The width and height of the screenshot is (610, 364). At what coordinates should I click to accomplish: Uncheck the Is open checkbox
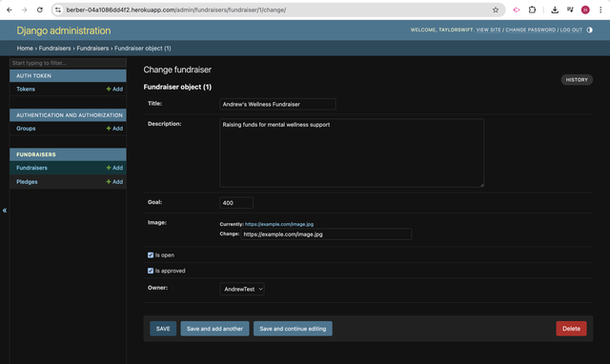click(151, 255)
